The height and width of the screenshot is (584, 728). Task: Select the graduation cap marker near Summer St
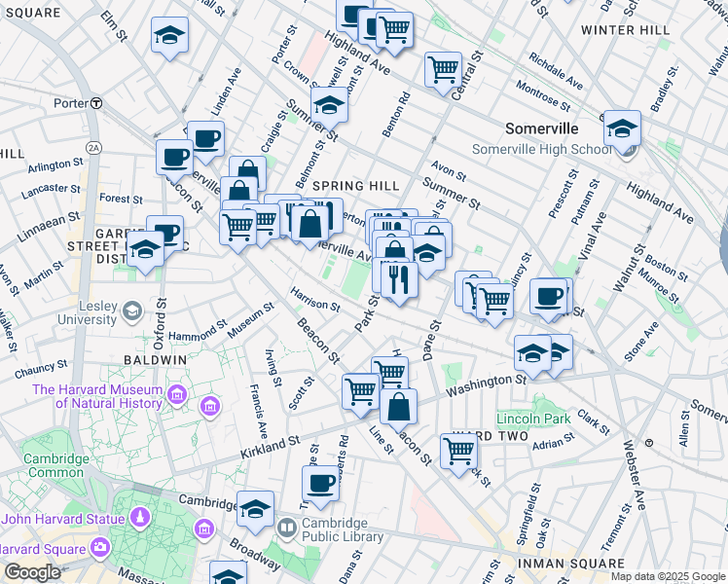pos(329,106)
